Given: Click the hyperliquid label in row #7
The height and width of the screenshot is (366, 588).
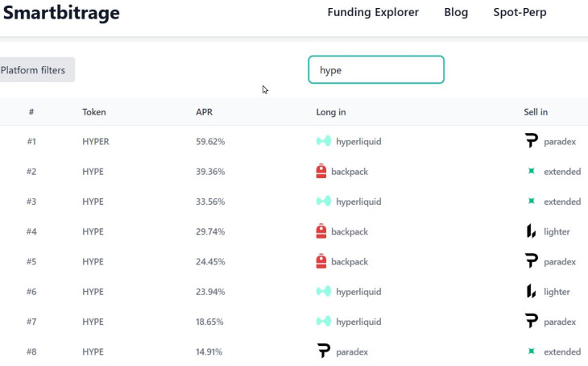Looking at the screenshot, I should [x=358, y=322].
